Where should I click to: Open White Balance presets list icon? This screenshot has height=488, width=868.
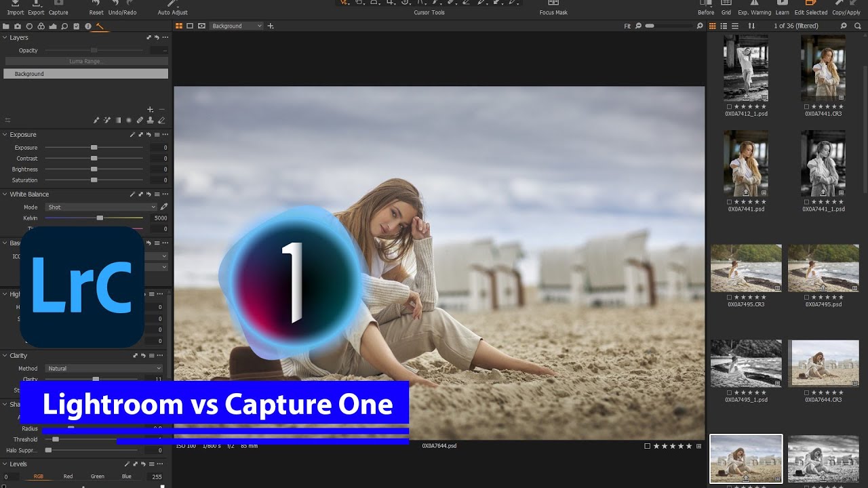(x=157, y=195)
